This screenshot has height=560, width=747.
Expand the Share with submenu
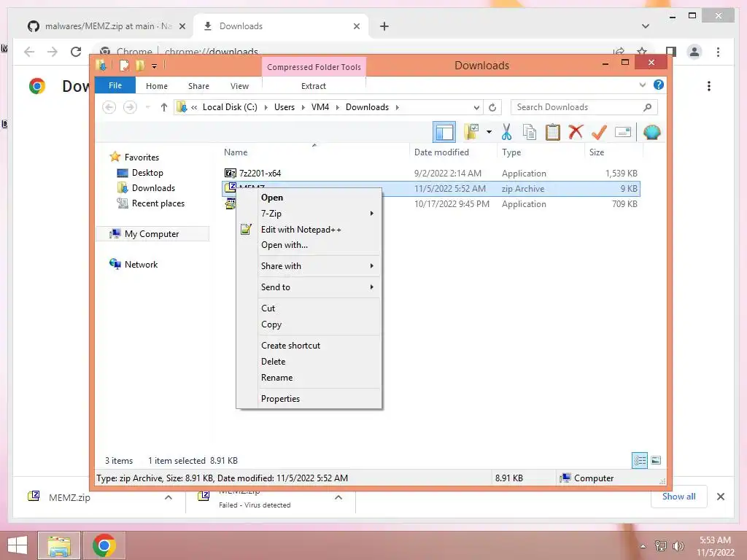(309, 265)
